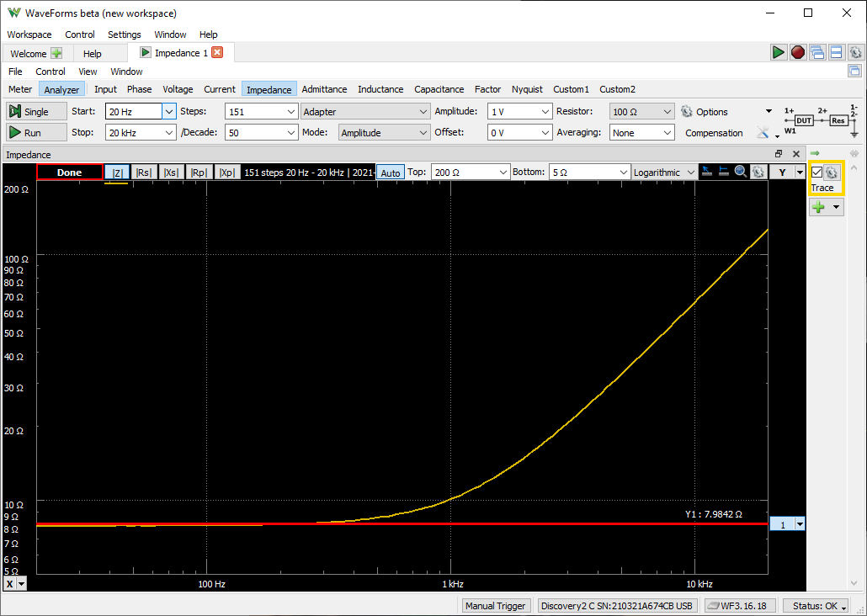
Task: Click the X axis cursor button
Action: (x=10, y=583)
